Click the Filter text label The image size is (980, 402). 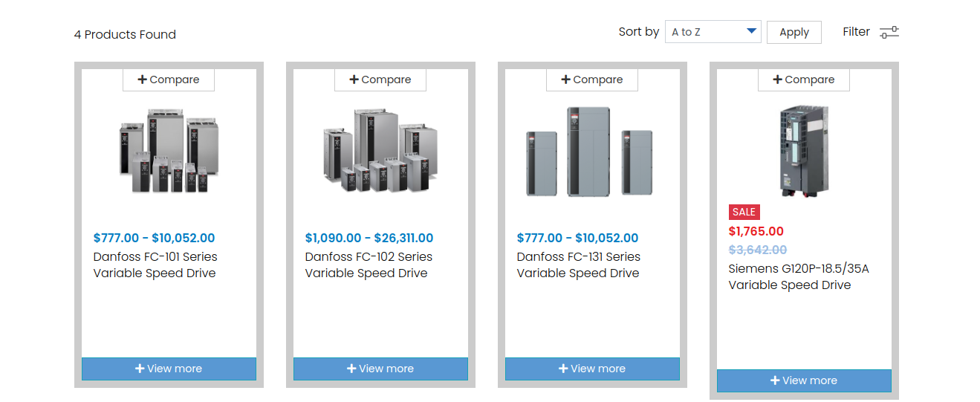tap(856, 32)
